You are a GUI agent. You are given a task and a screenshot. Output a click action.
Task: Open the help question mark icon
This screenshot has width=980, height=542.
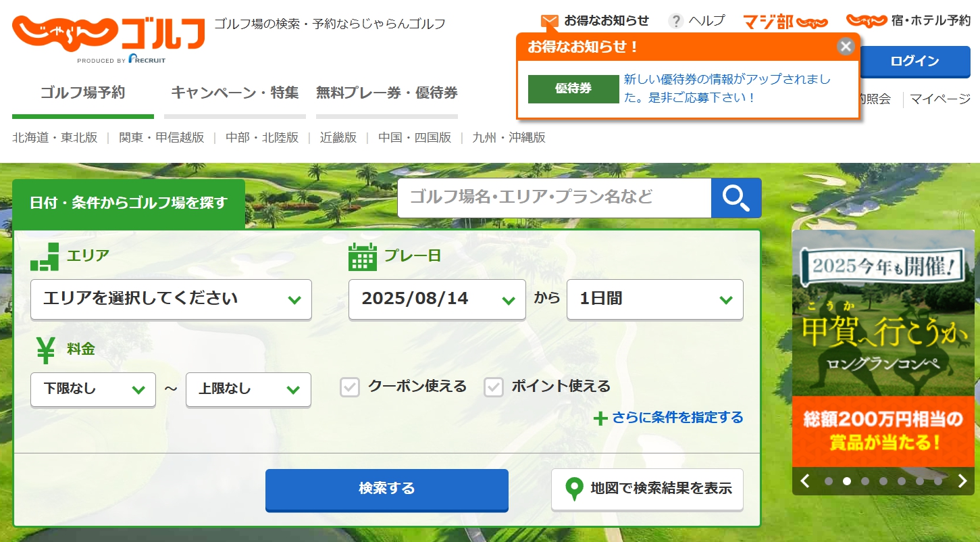click(x=675, y=22)
